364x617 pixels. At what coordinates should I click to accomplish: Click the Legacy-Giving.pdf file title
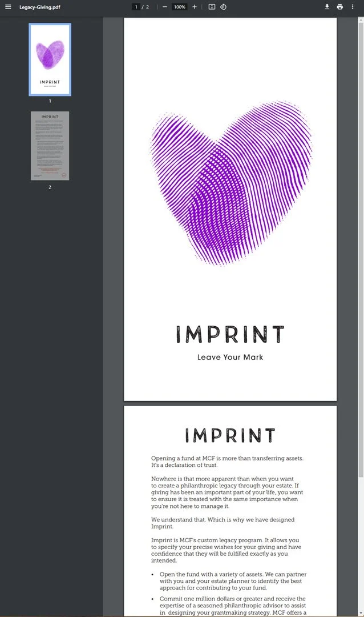[40, 7]
